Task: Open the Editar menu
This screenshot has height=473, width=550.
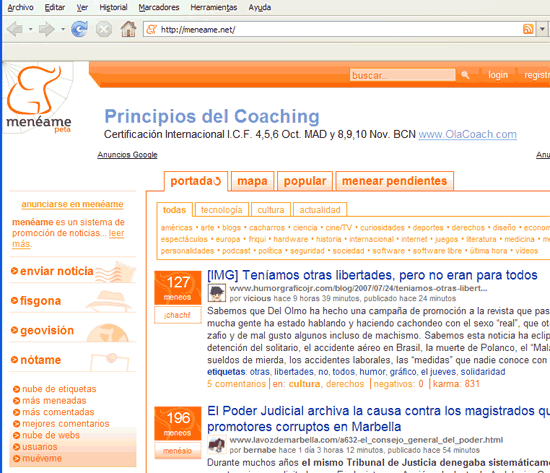Action: point(55,7)
